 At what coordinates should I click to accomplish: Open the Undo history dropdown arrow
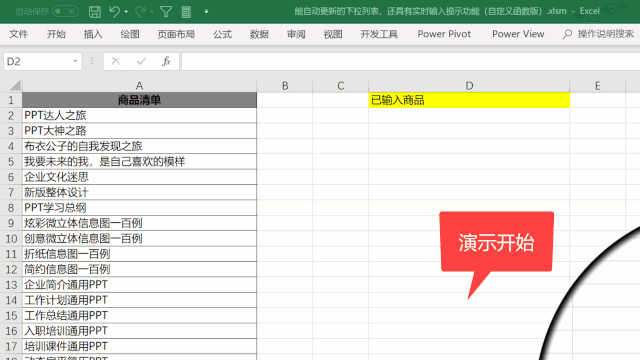(x=126, y=12)
